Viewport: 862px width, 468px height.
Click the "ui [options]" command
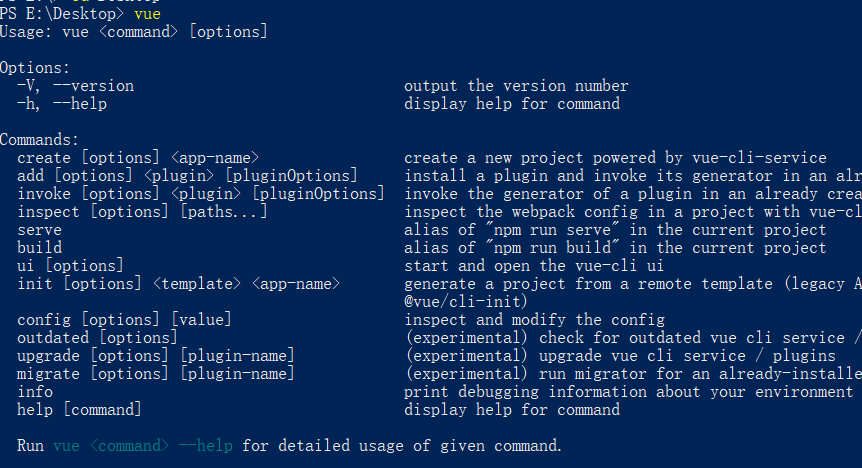click(70, 266)
